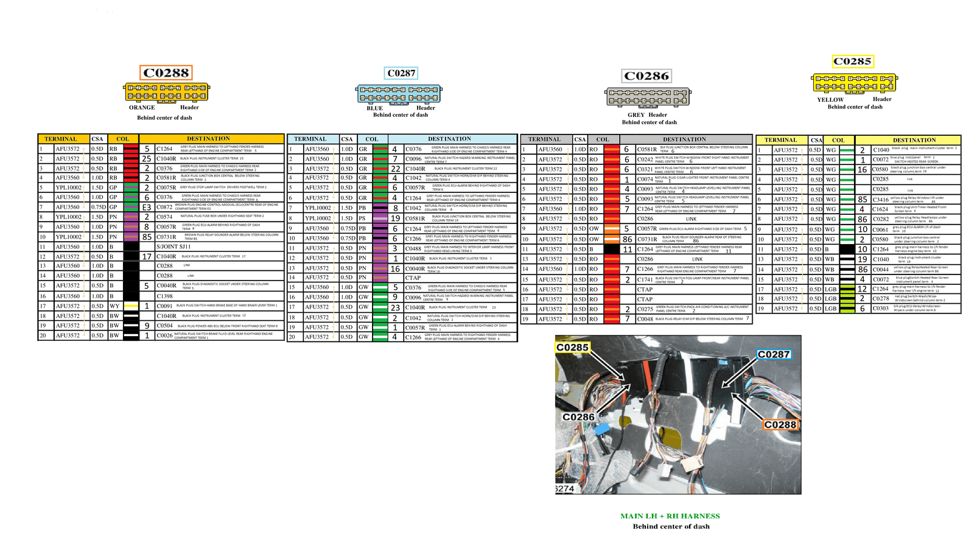
Task: Select the E3 terminal number in C0288 table
Action: [147, 208]
